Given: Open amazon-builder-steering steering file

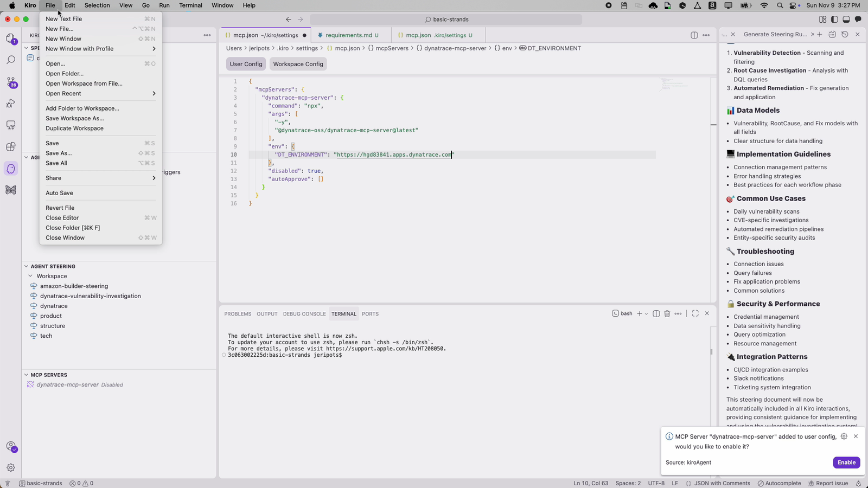Looking at the screenshot, I should 74,286.
